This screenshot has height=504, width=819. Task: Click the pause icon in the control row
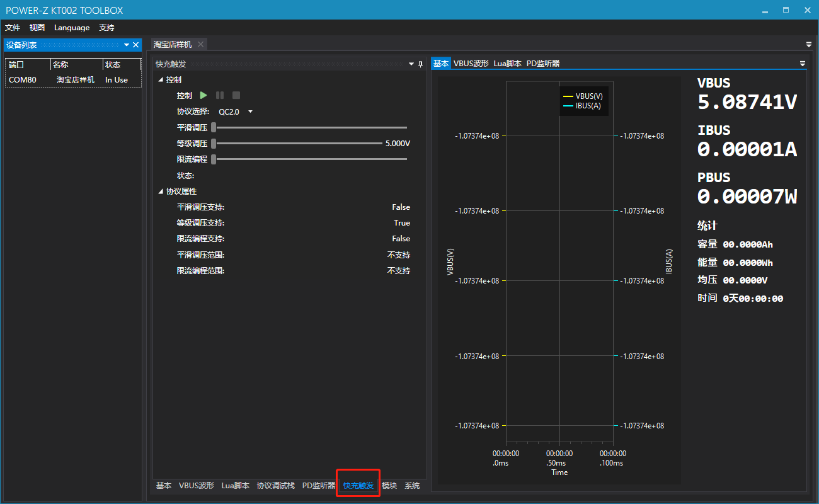click(x=220, y=96)
